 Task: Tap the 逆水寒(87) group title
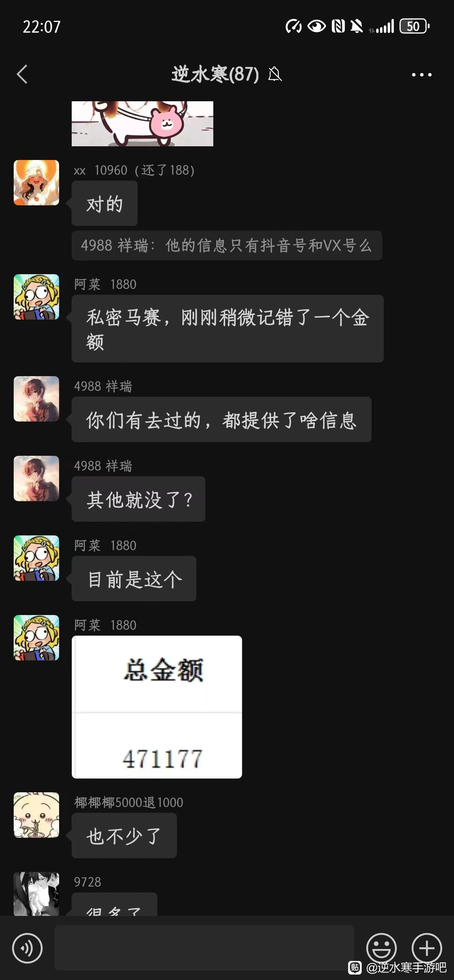point(215,74)
